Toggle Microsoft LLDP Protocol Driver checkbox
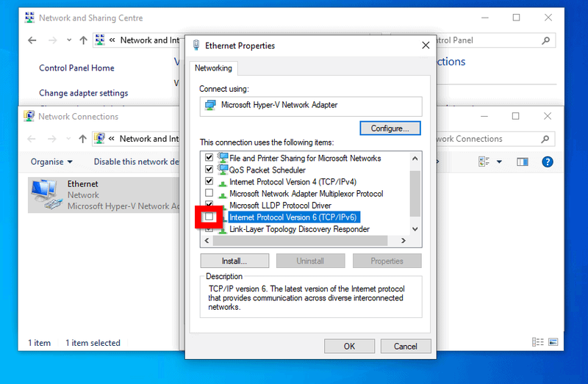 pos(209,204)
